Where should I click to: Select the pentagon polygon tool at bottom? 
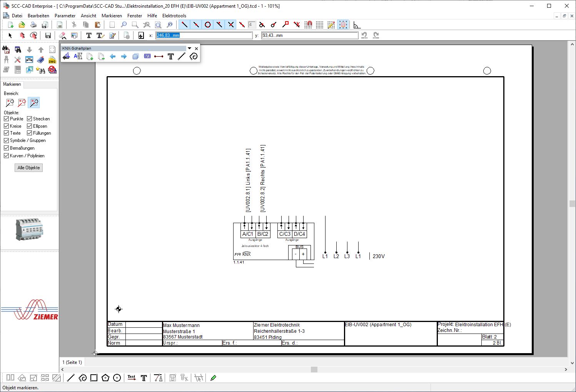[105, 378]
